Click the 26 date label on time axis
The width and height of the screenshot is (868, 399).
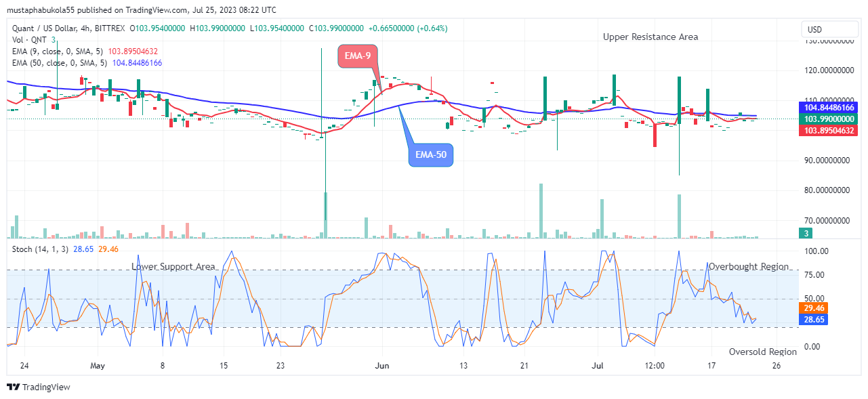point(776,366)
